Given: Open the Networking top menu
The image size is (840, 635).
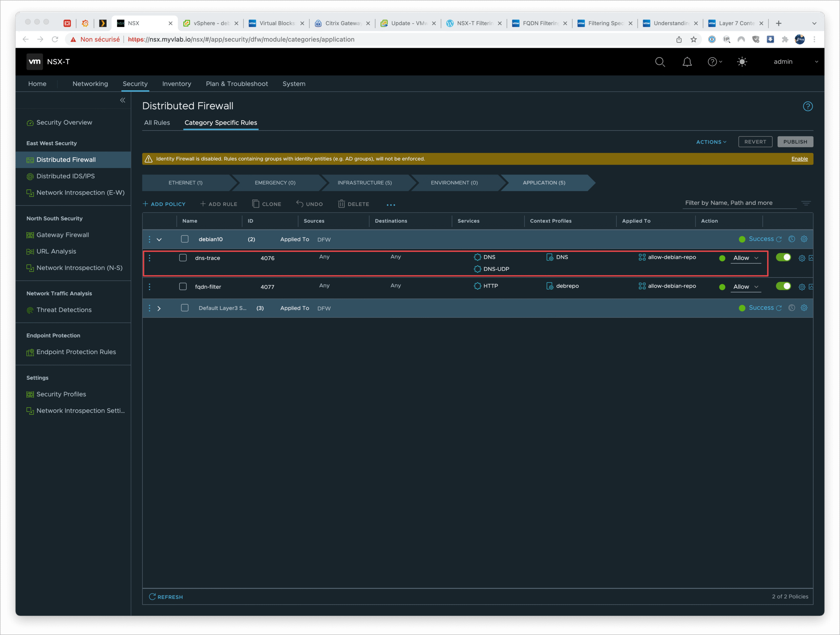Looking at the screenshot, I should click(90, 84).
